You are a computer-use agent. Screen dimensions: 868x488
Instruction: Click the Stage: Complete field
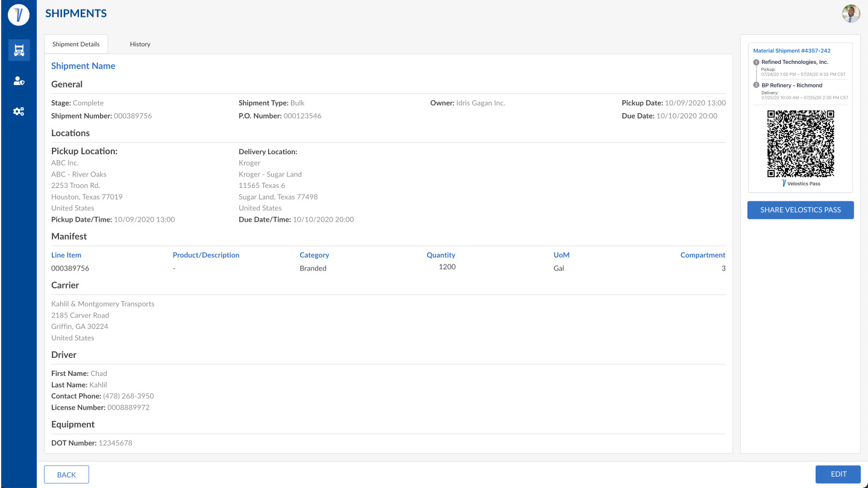point(78,103)
